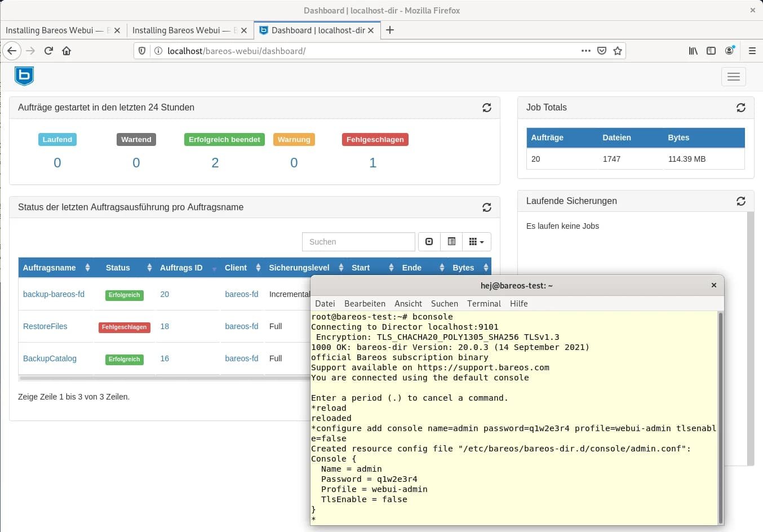The height and width of the screenshot is (532, 763).
Task: Refresh the 'Aufträge gestartet in den letzten 24 Stunden' panel
Action: click(x=487, y=108)
